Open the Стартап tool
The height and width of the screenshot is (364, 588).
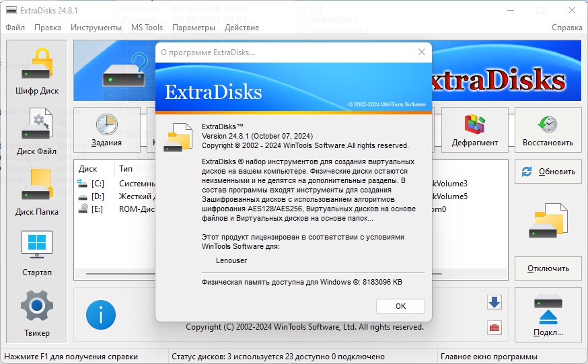click(x=37, y=253)
